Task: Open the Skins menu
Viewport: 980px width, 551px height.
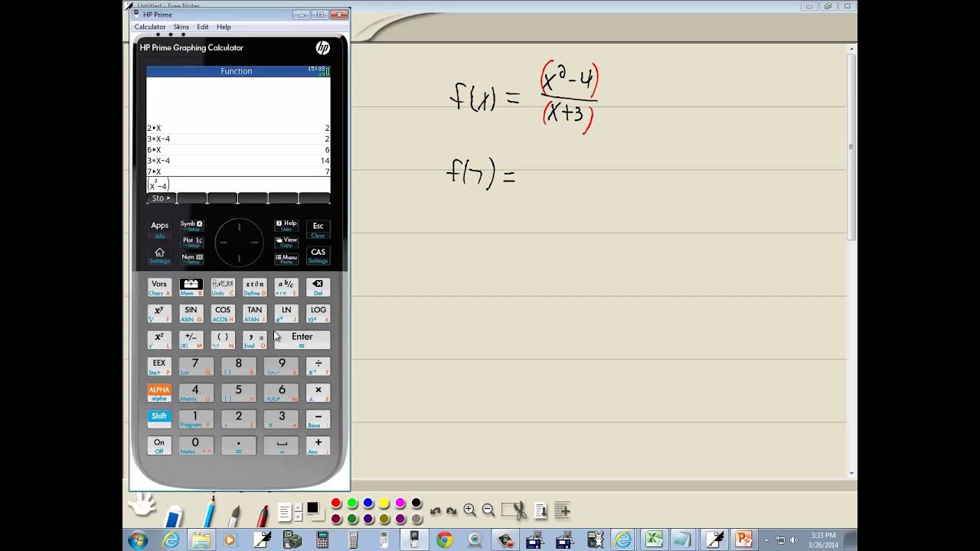Action: (181, 27)
